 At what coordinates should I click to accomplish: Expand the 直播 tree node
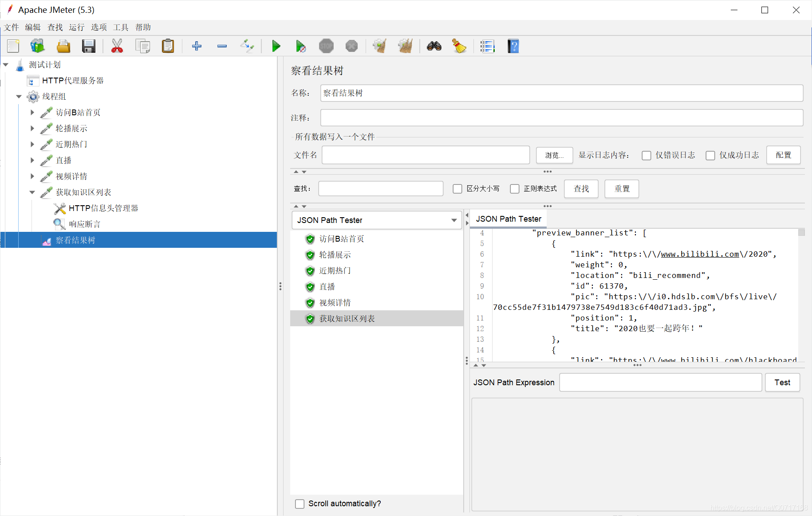point(32,160)
